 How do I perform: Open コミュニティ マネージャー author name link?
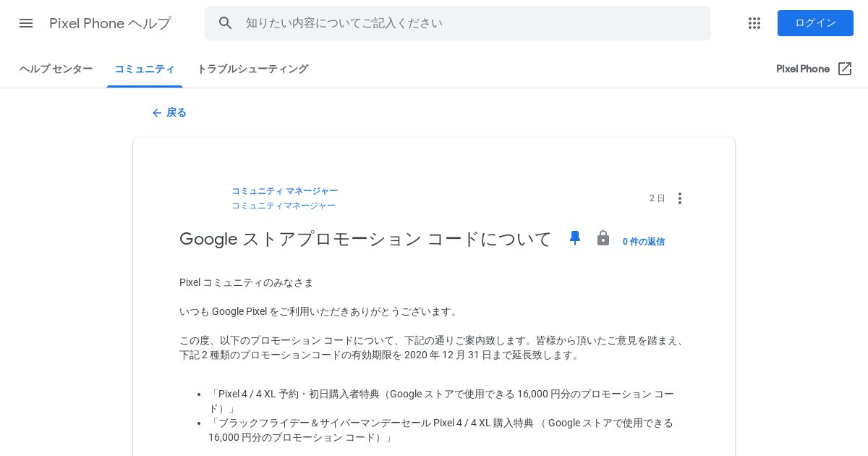click(284, 191)
